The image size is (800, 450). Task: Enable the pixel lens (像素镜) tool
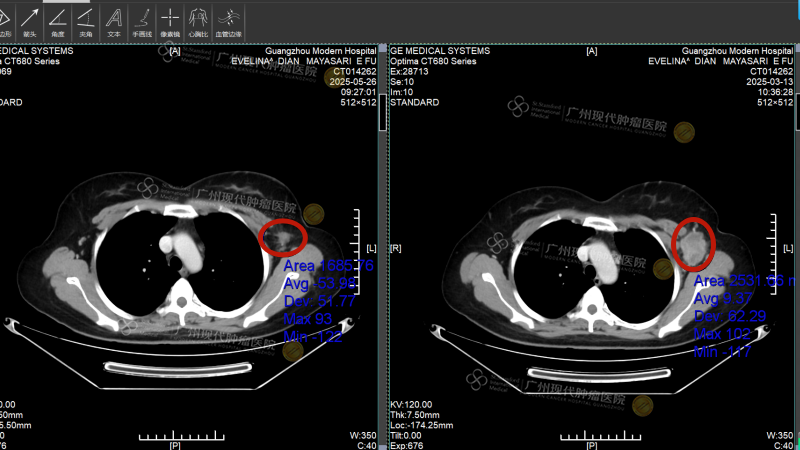coord(171,19)
